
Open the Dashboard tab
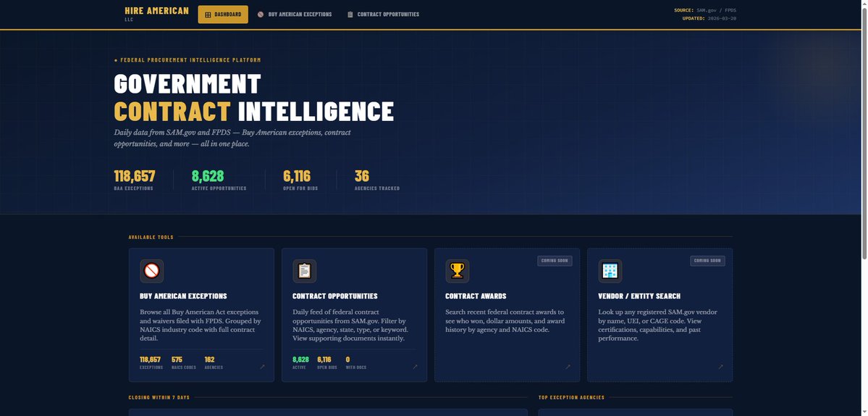222,14
